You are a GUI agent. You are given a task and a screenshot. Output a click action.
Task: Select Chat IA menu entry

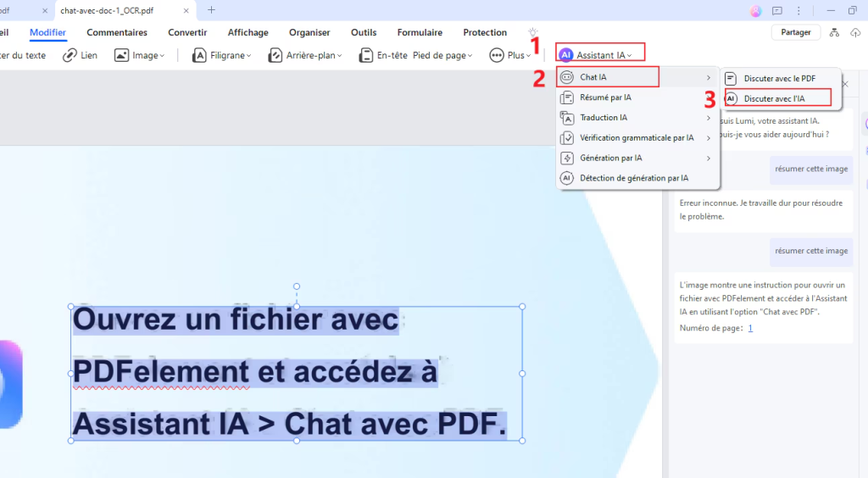pos(637,77)
